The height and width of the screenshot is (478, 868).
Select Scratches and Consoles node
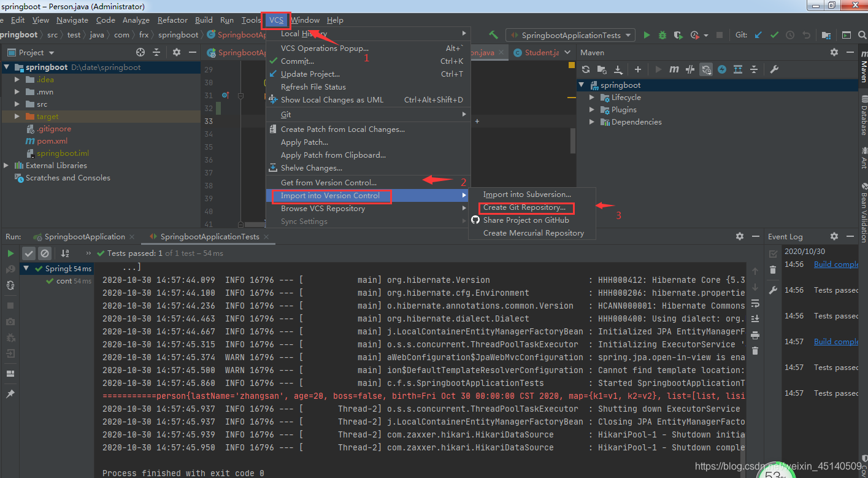point(67,178)
